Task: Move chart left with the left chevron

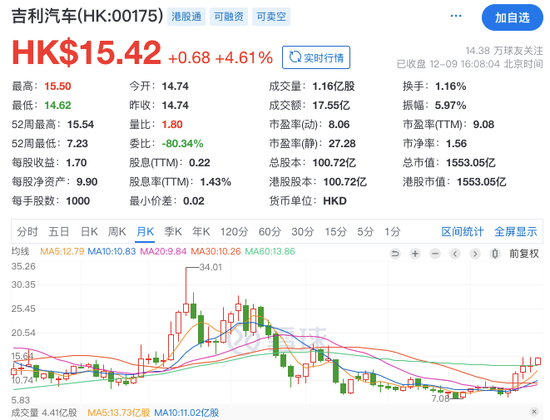Action: (455, 253)
